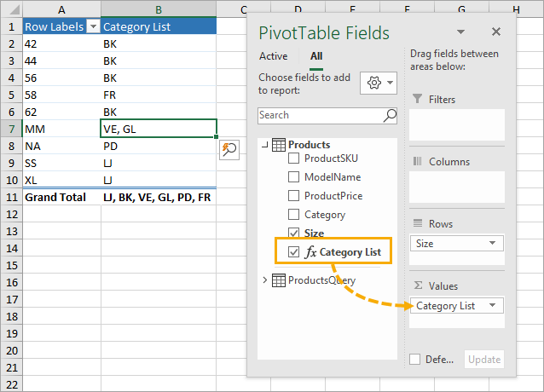The image size is (544, 392).
Task: Switch to the Active tab
Action: [x=273, y=56]
